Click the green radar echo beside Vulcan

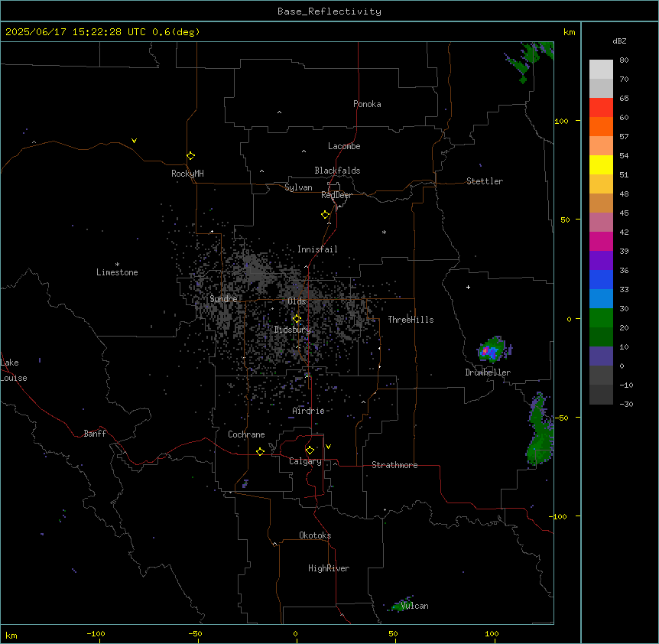tap(400, 604)
